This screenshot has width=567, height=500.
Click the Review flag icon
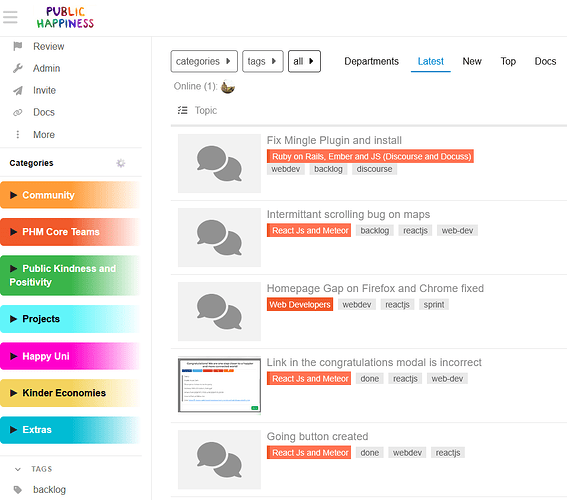coord(18,46)
